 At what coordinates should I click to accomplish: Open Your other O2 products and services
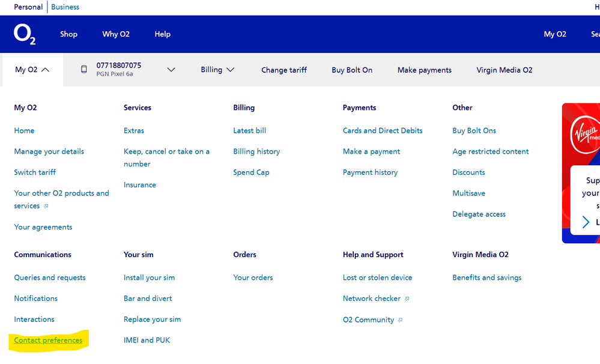(61, 199)
